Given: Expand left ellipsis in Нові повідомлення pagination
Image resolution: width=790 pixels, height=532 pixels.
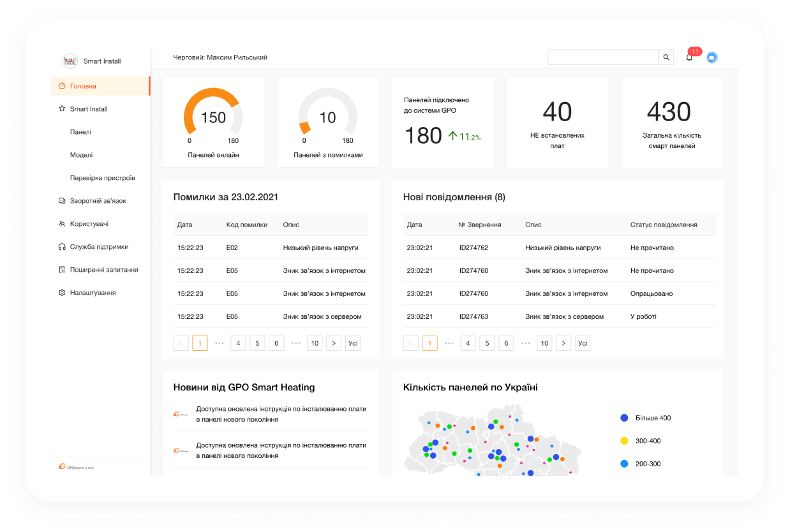Looking at the screenshot, I should click(x=449, y=343).
